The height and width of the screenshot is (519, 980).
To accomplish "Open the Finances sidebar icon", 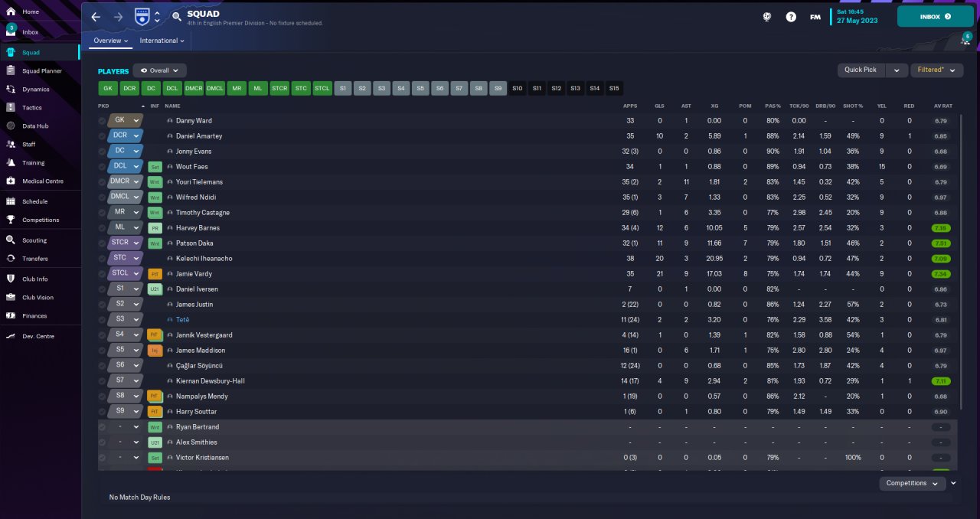I will (x=11, y=315).
